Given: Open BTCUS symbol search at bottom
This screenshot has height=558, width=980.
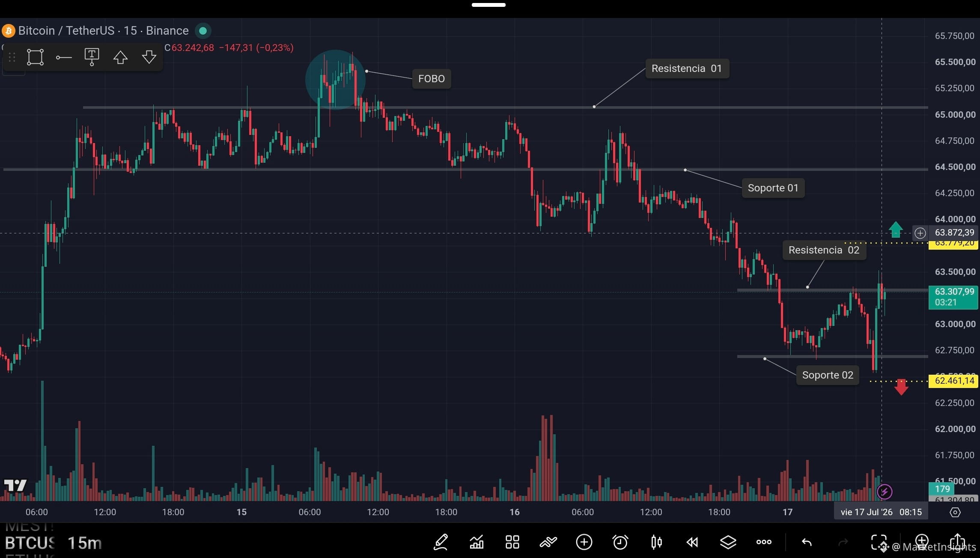Looking at the screenshot, I should coord(30,543).
